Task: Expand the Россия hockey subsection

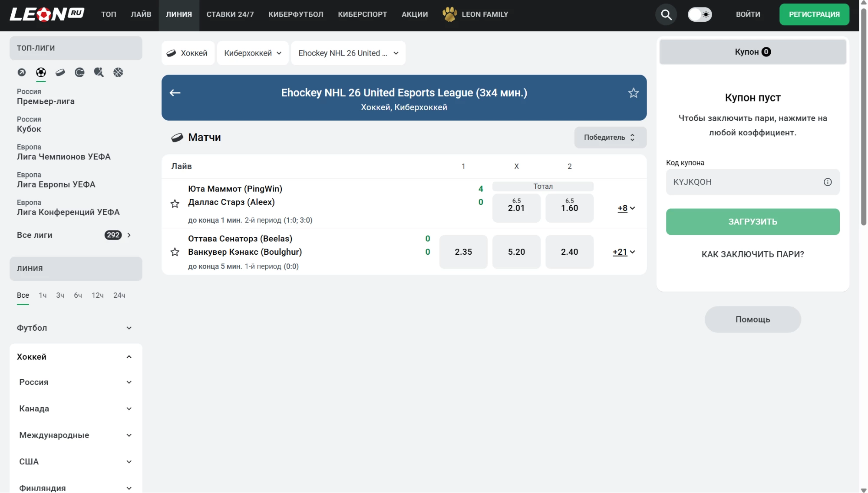Action: click(76, 382)
